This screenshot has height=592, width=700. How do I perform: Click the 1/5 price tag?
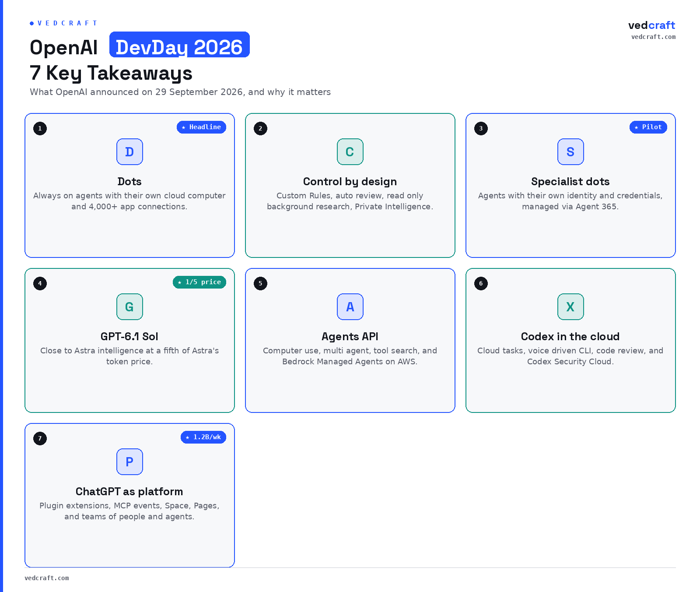point(199,282)
